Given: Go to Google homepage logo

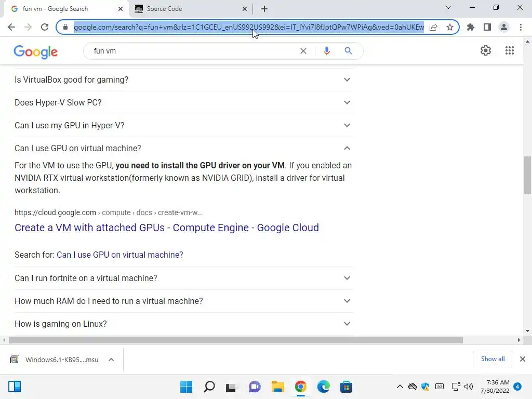Looking at the screenshot, I should click(x=36, y=51).
